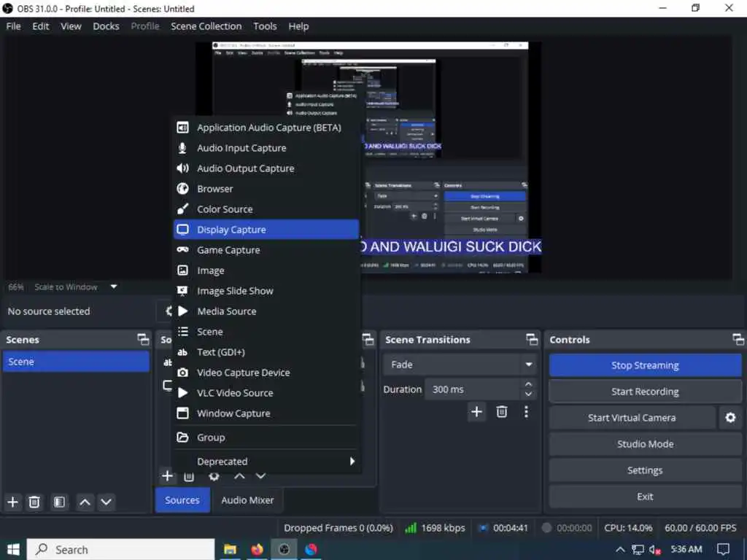
Task: Pop out the Scene Transitions dock
Action: point(532,340)
